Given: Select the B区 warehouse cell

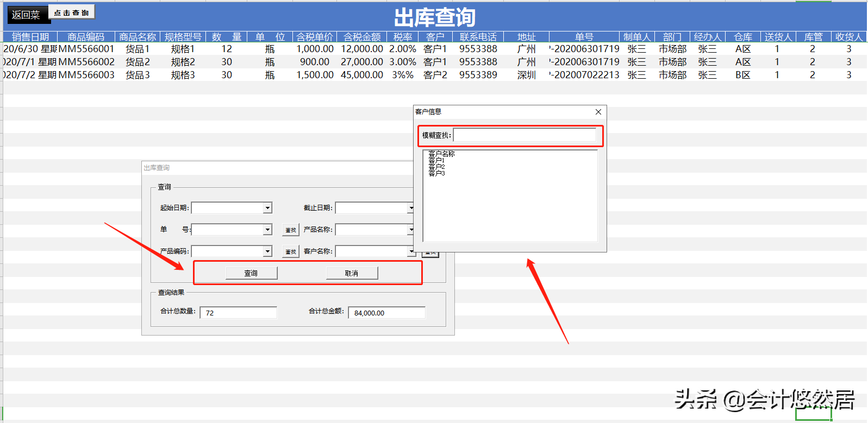Looking at the screenshot, I should pos(743,75).
